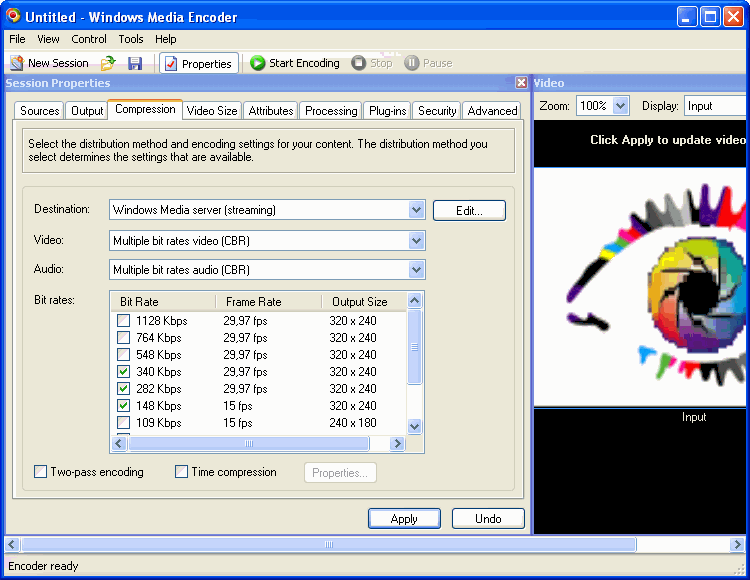750x580 pixels.
Task: Click the Pause encoding button
Action: pyautogui.click(x=429, y=63)
